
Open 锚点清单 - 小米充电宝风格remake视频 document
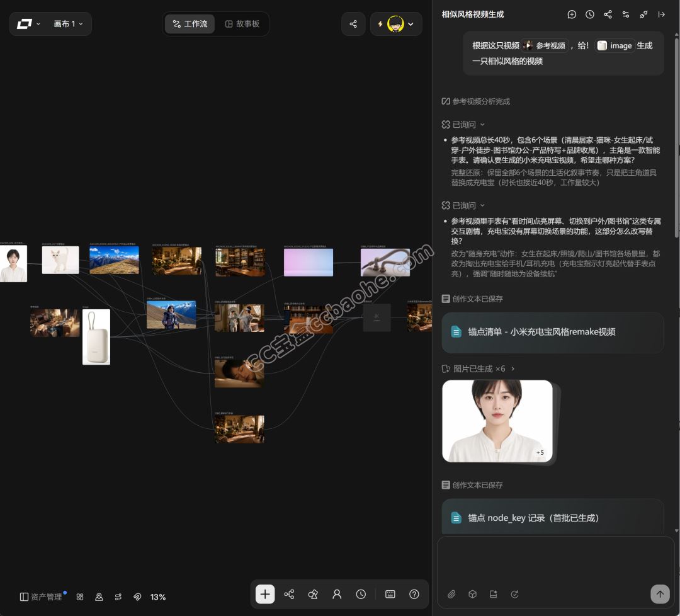tap(553, 332)
